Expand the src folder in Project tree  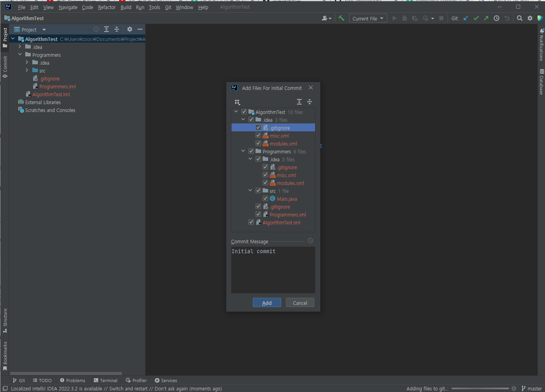[x=27, y=70]
